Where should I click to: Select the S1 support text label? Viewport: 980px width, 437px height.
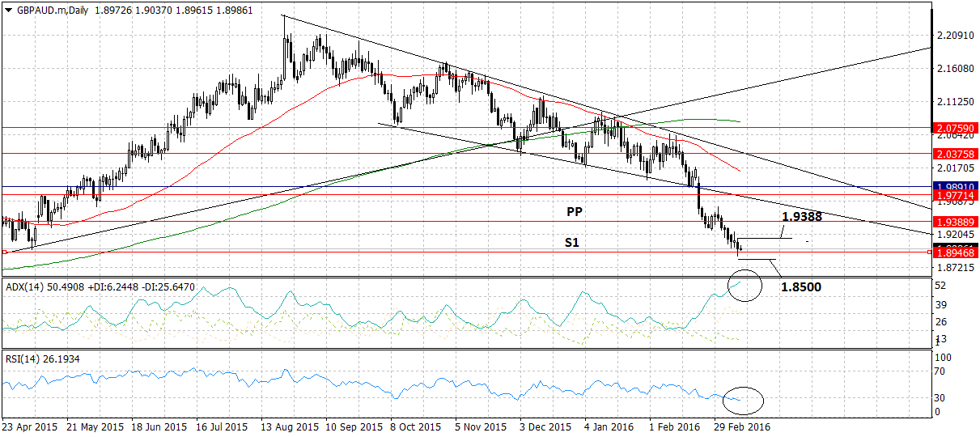tap(571, 242)
